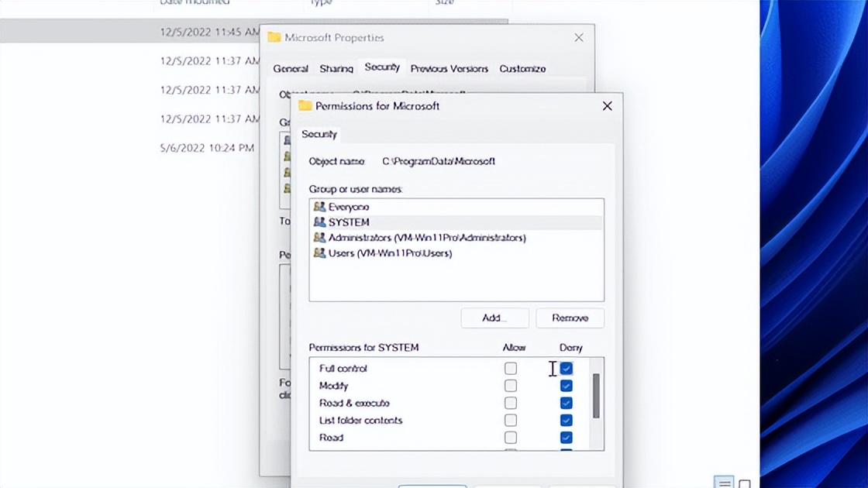The width and height of the screenshot is (868, 488).
Task: Select the Everyone group entry
Action: 456,206
